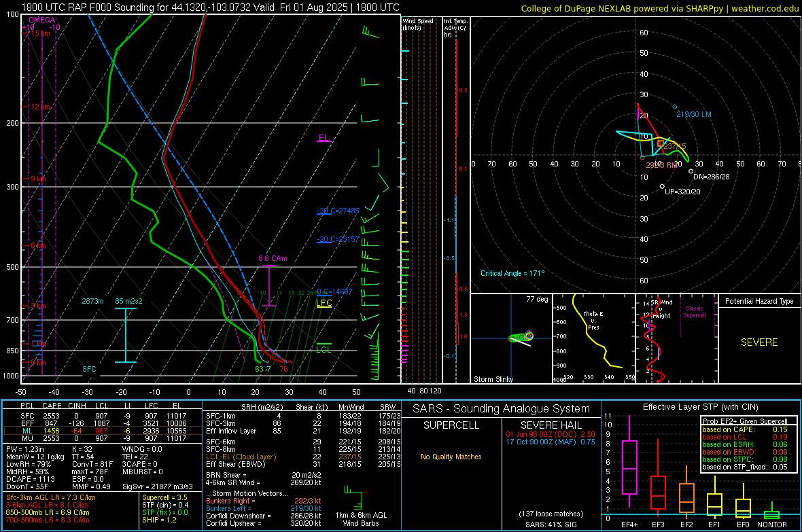The image size is (802, 532).
Task: Click the DN=286/28 Corfidi vector label
Action: (712, 177)
